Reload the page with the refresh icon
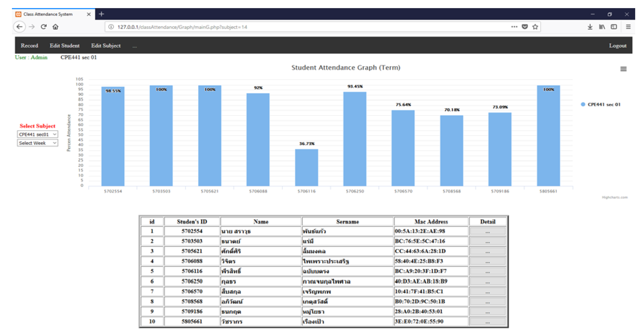644x334 pixels. click(44, 27)
